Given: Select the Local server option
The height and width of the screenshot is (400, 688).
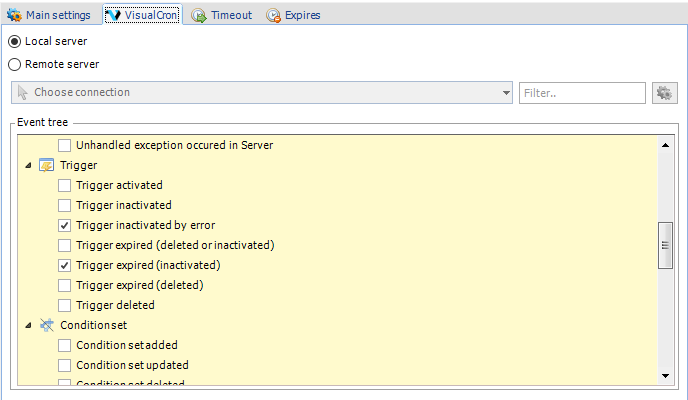Looking at the screenshot, I should (15, 41).
